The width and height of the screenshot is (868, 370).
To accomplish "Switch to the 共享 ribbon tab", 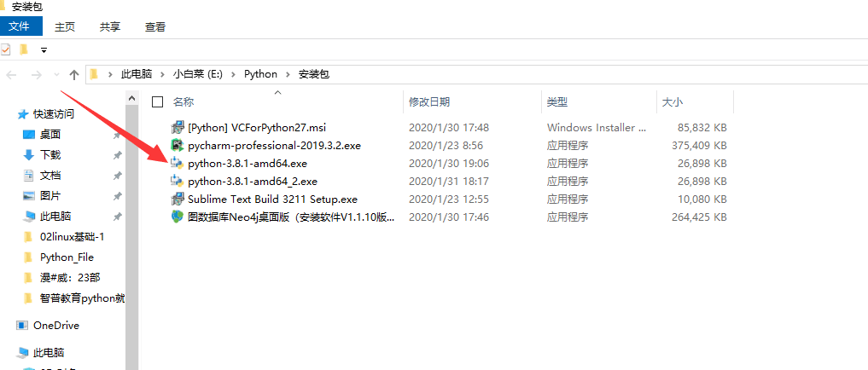I will coord(110,26).
